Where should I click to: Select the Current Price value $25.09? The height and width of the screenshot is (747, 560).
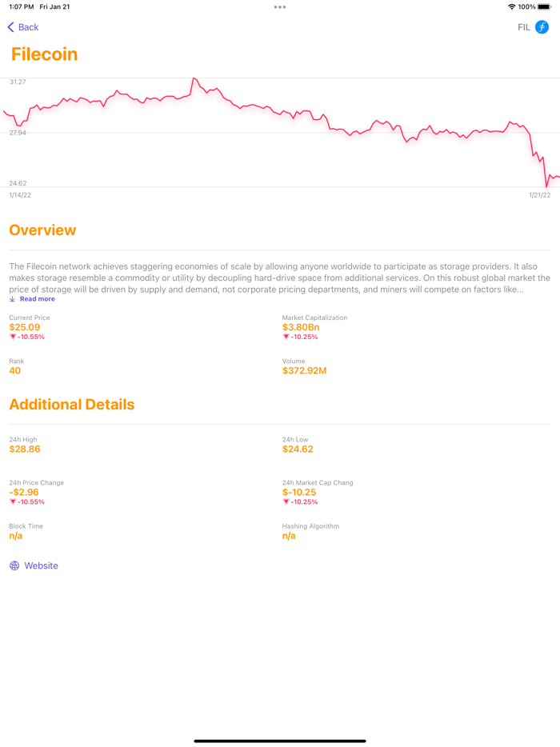pos(24,327)
